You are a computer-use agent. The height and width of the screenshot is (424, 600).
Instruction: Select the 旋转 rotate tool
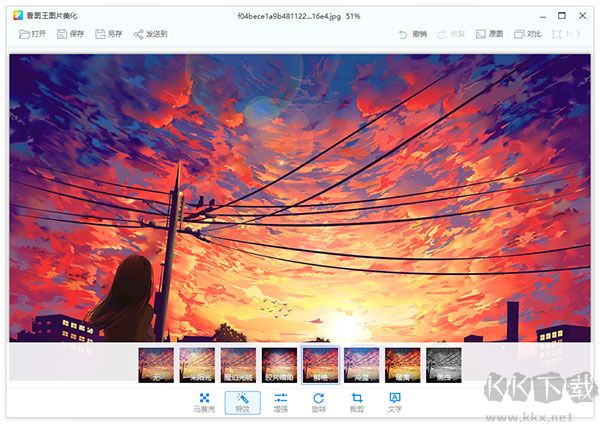point(318,403)
